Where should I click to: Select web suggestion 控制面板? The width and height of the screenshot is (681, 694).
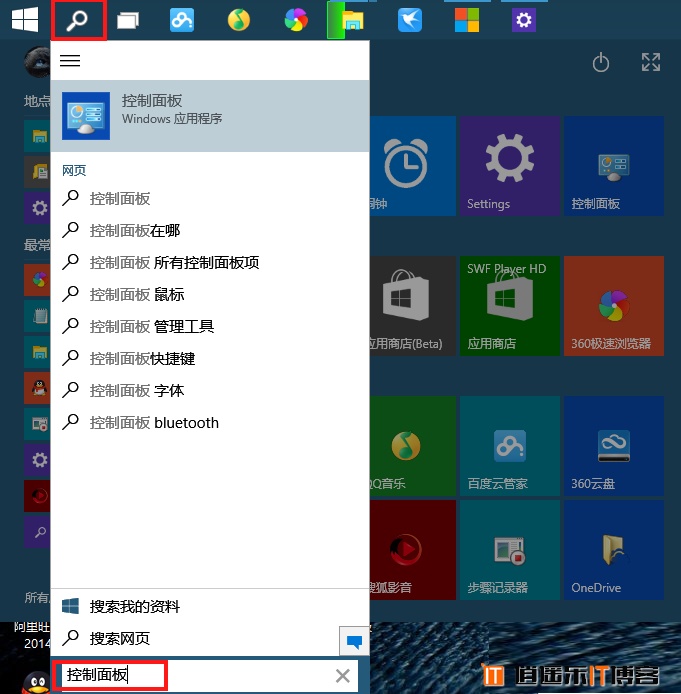pyautogui.click(x=210, y=199)
